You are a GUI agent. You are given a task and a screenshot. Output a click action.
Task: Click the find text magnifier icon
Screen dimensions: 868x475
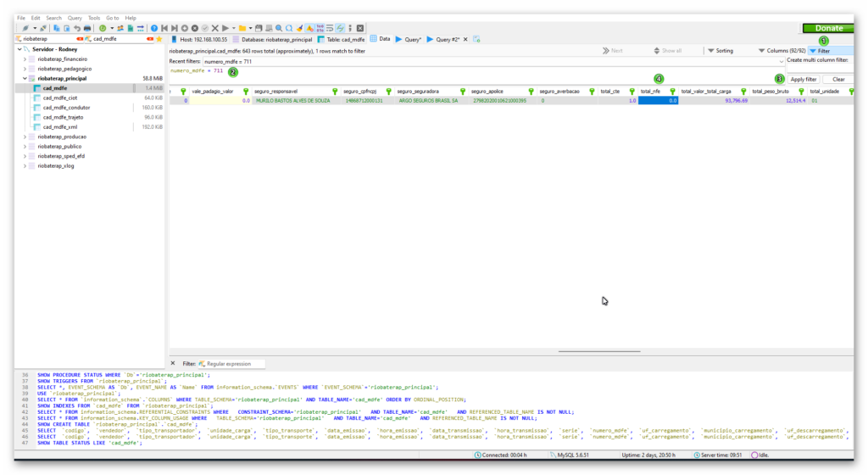pyautogui.click(x=279, y=28)
